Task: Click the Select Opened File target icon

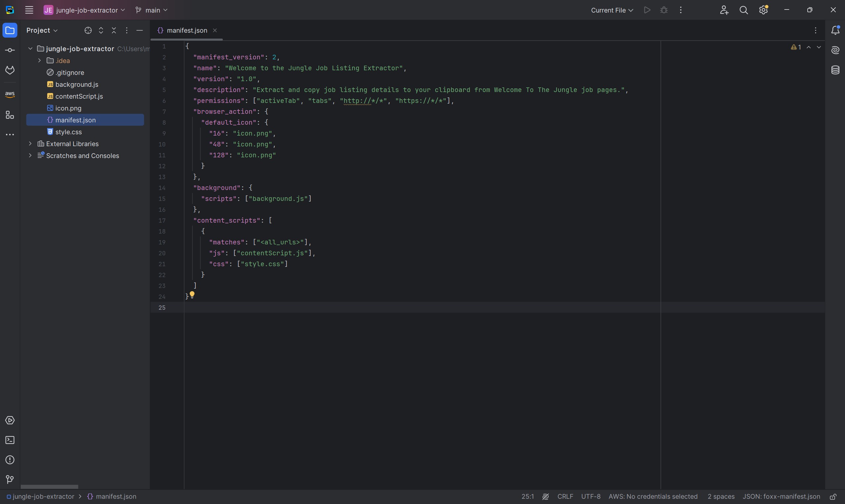Action: [x=88, y=31]
